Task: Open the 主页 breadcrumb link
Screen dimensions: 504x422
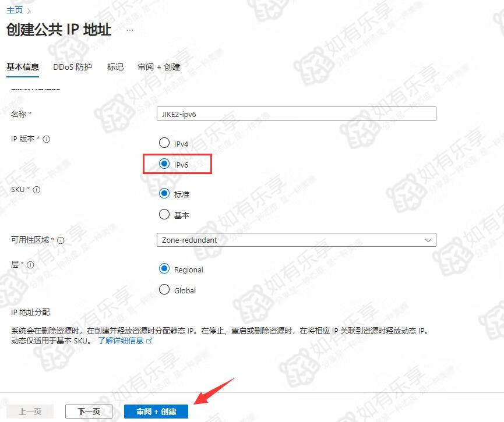Action: tap(14, 10)
